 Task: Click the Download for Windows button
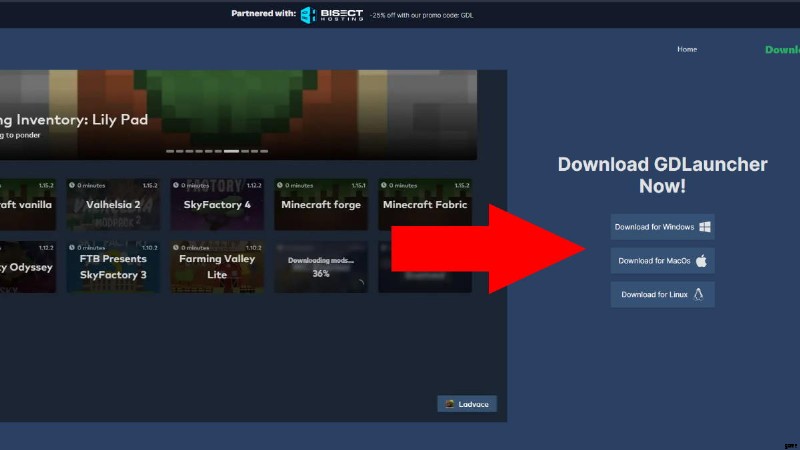pos(662,227)
